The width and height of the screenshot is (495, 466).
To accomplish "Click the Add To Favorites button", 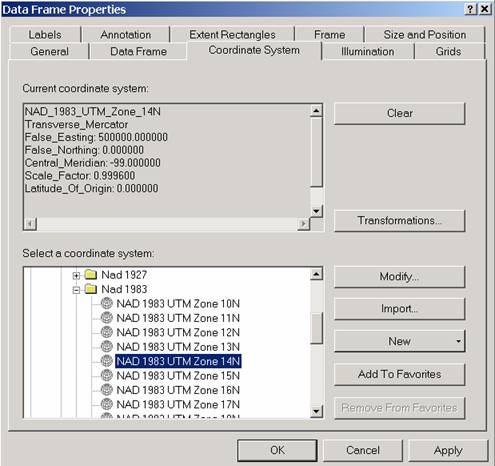I will pos(399,374).
